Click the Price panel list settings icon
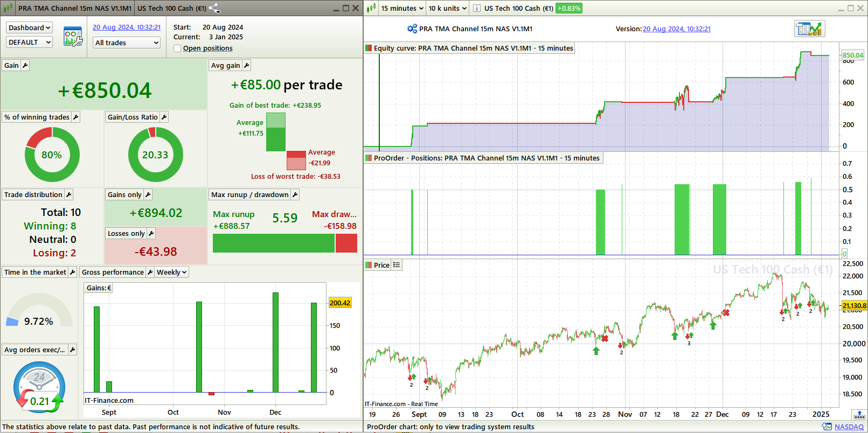Image resolution: width=868 pixels, height=433 pixels. tap(397, 264)
